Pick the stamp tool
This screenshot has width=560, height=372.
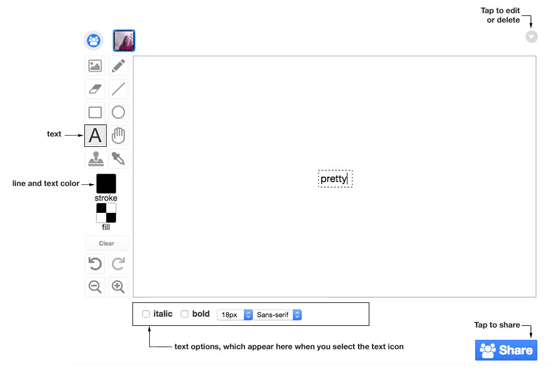point(95,159)
